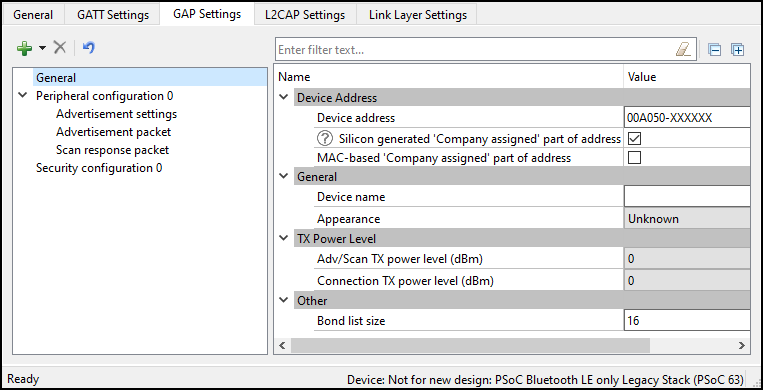The height and width of the screenshot is (390, 763).
Task: Open the dropdown arrow beside the add icon
Action: pos(42,48)
